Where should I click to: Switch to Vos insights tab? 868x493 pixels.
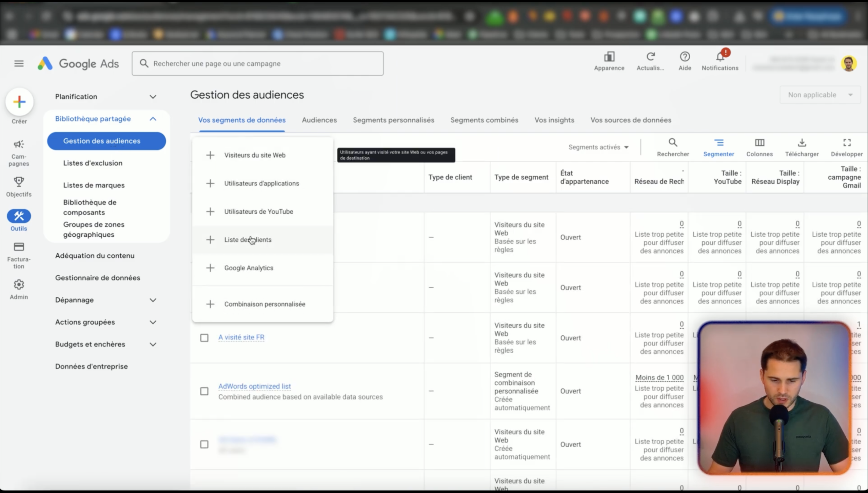point(554,120)
